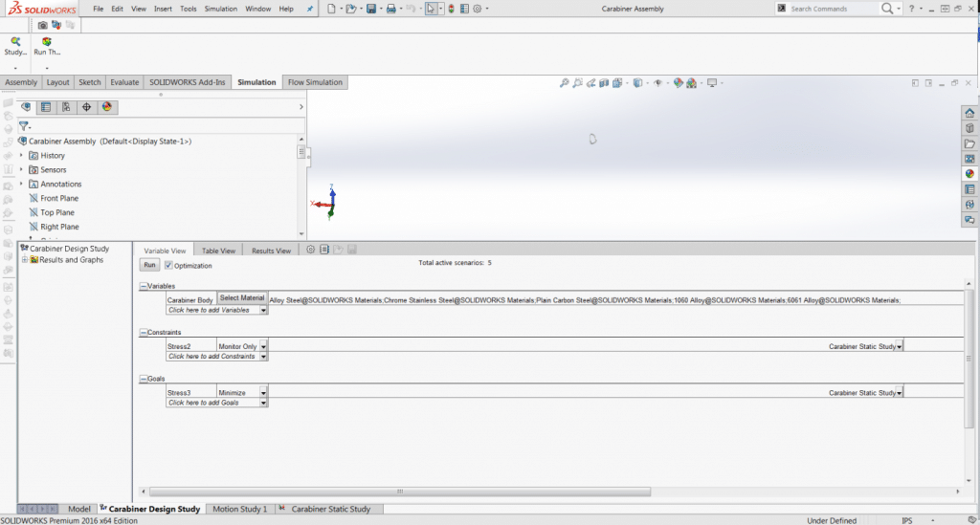Click the Search Commands input field
The height and width of the screenshot is (525, 980).
[x=831, y=9]
